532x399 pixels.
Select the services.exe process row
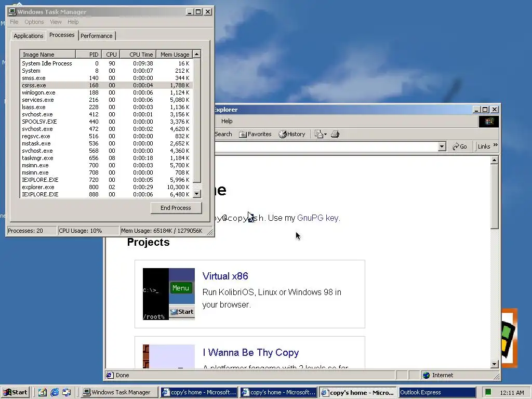(107, 100)
